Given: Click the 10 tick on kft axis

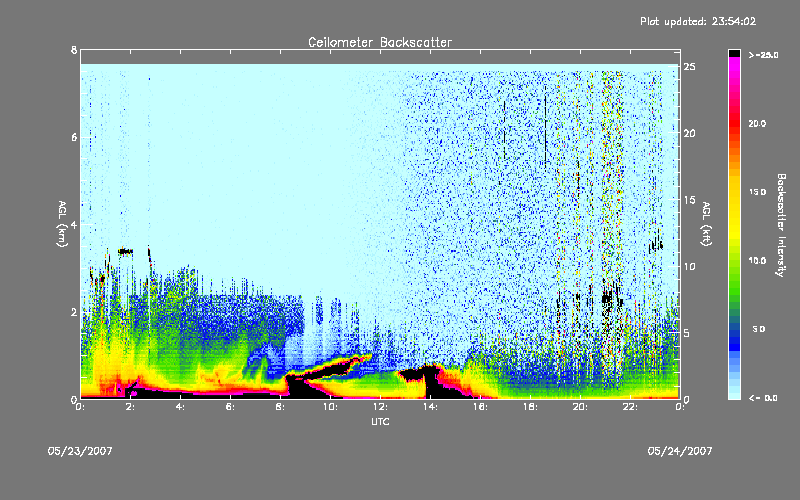Looking at the screenshot, I should (690, 266).
